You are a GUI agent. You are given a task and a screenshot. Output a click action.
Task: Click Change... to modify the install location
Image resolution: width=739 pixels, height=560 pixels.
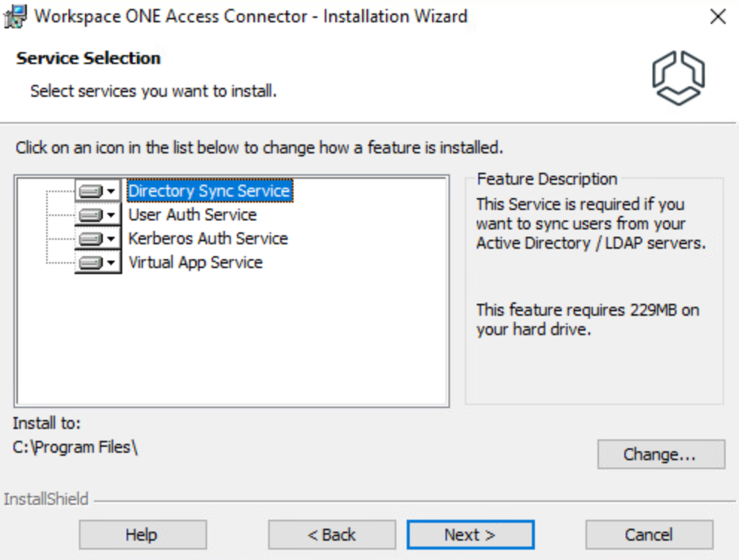click(660, 454)
